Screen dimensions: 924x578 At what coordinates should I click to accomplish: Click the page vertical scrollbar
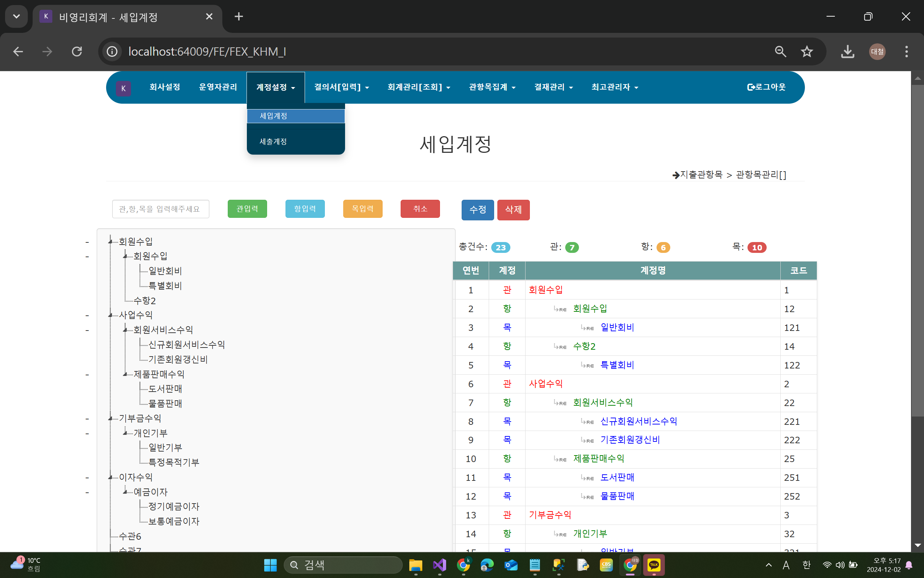(x=918, y=251)
